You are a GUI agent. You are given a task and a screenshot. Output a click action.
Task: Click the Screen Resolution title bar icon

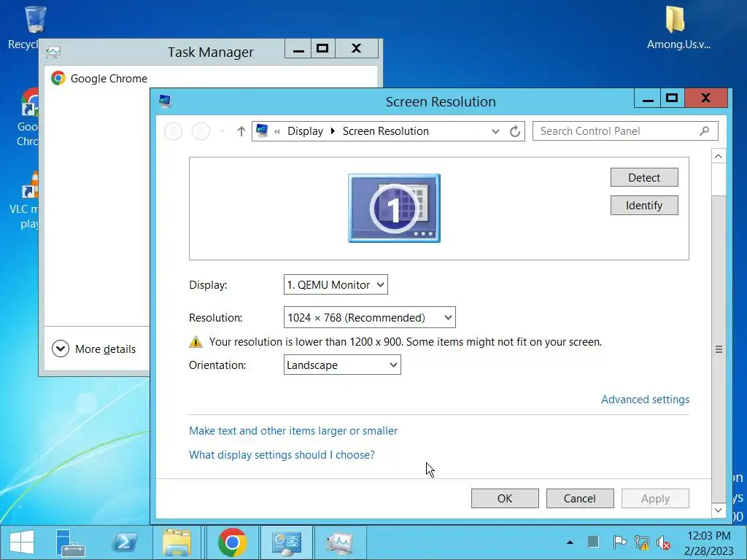click(166, 101)
